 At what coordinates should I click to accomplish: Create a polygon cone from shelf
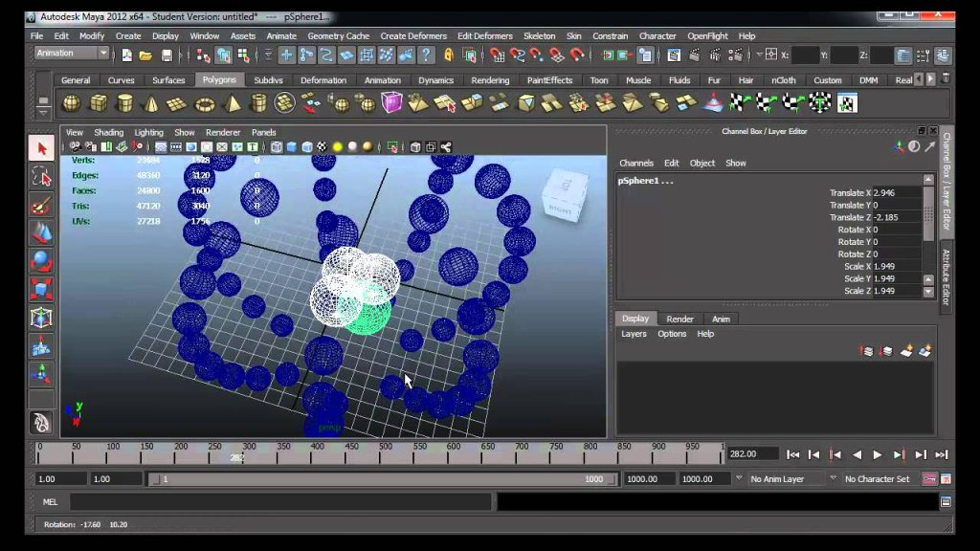[151, 103]
